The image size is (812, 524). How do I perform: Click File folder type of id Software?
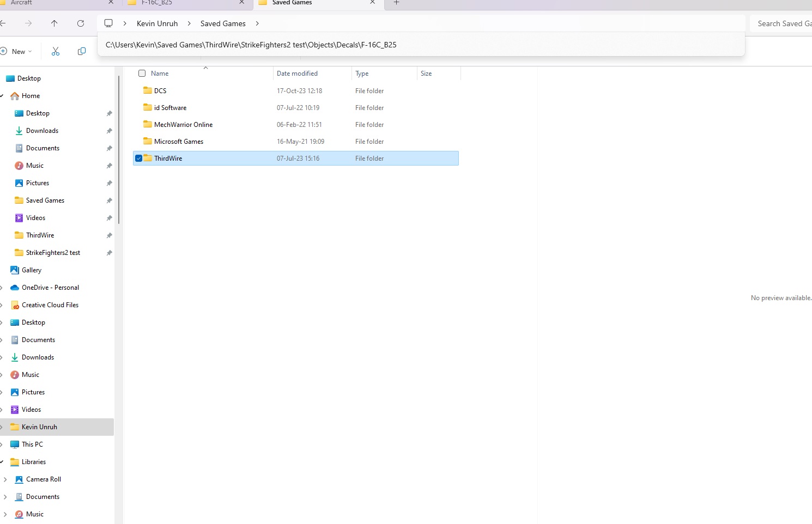369,108
